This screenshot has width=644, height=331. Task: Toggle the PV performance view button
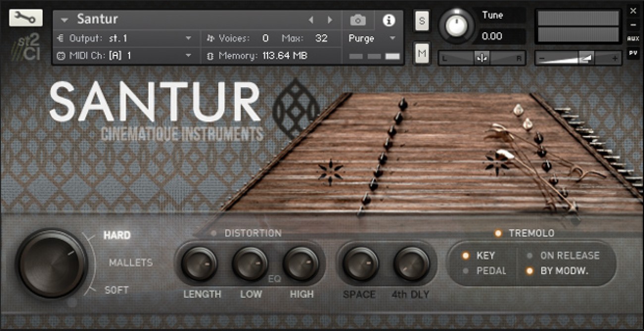[633, 52]
